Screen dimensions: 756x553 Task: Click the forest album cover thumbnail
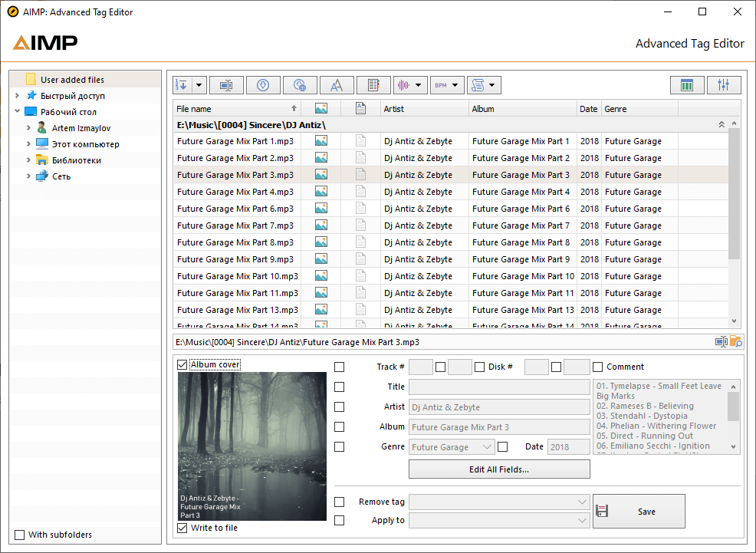(x=251, y=445)
